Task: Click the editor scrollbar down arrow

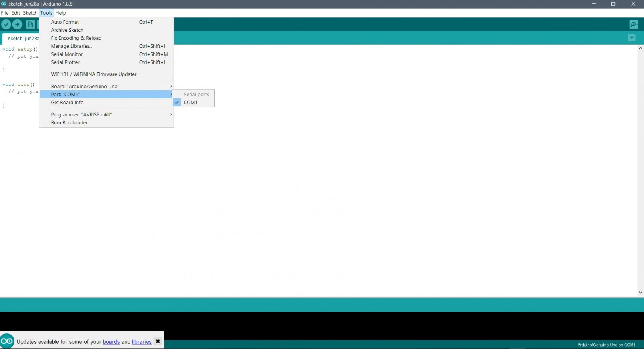Action: (x=640, y=293)
